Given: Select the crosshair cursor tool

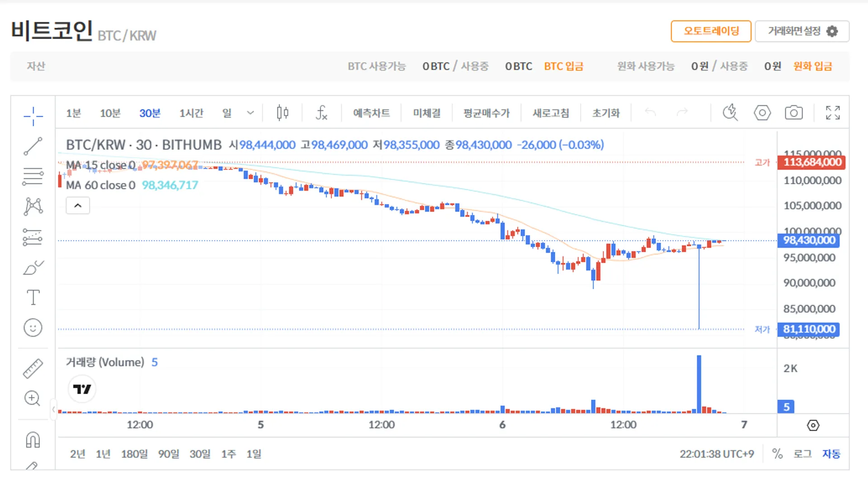Looking at the screenshot, I should tap(33, 116).
